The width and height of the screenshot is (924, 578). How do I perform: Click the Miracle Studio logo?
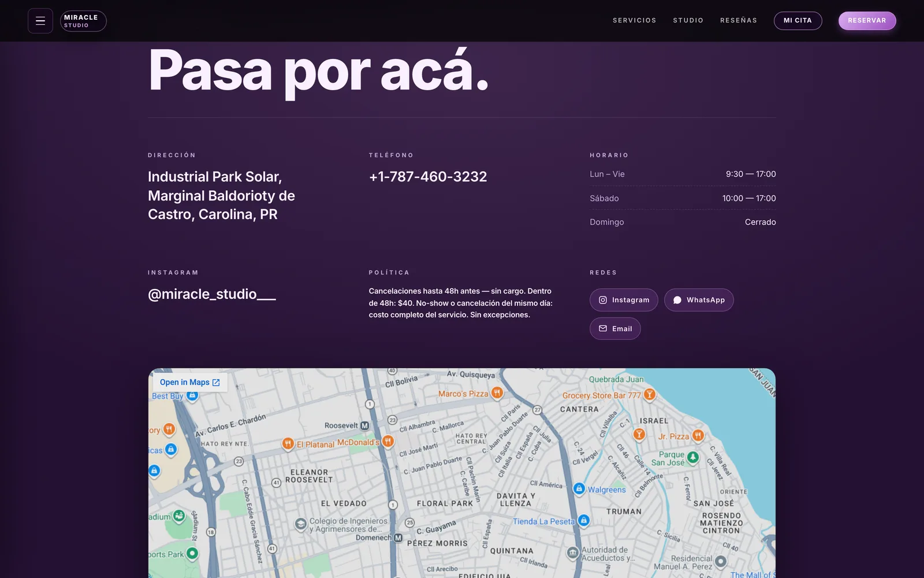(x=83, y=21)
